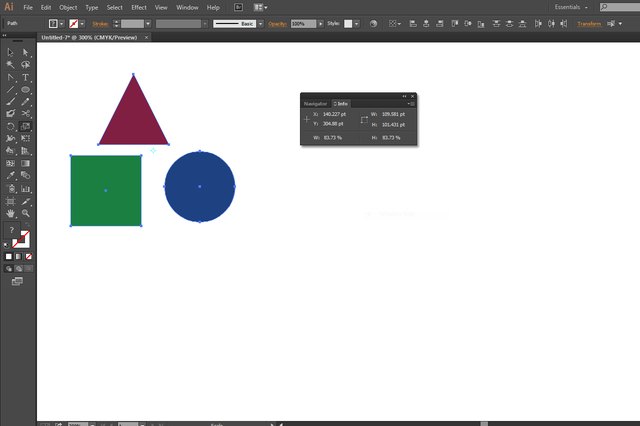
Task: Select the Blend tool
Action: pyautogui.click(x=25, y=175)
